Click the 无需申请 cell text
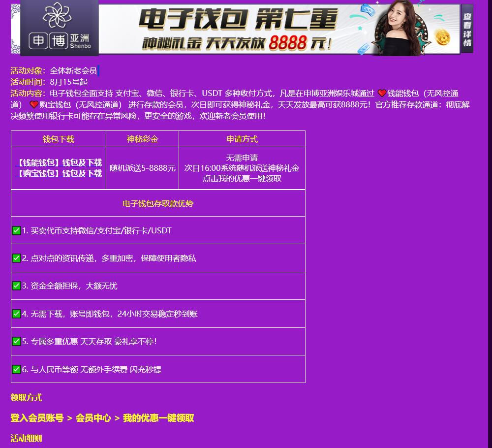 [242, 158]
